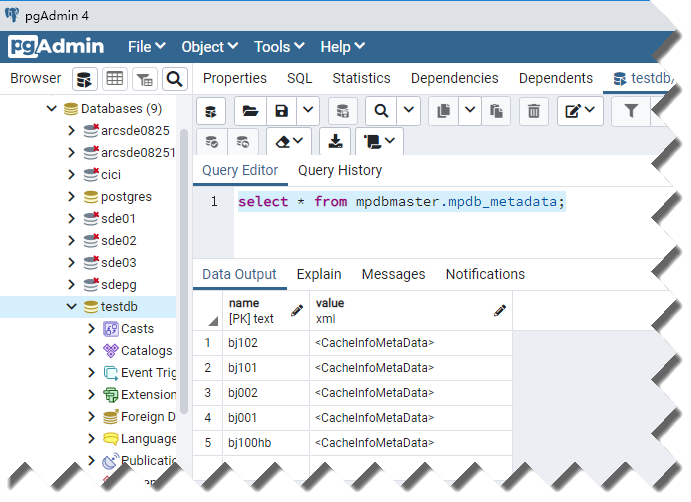This screenshot has width=691, height=502.
Task: Select cell bj102 in name column
Action: (x=266, y=343)
